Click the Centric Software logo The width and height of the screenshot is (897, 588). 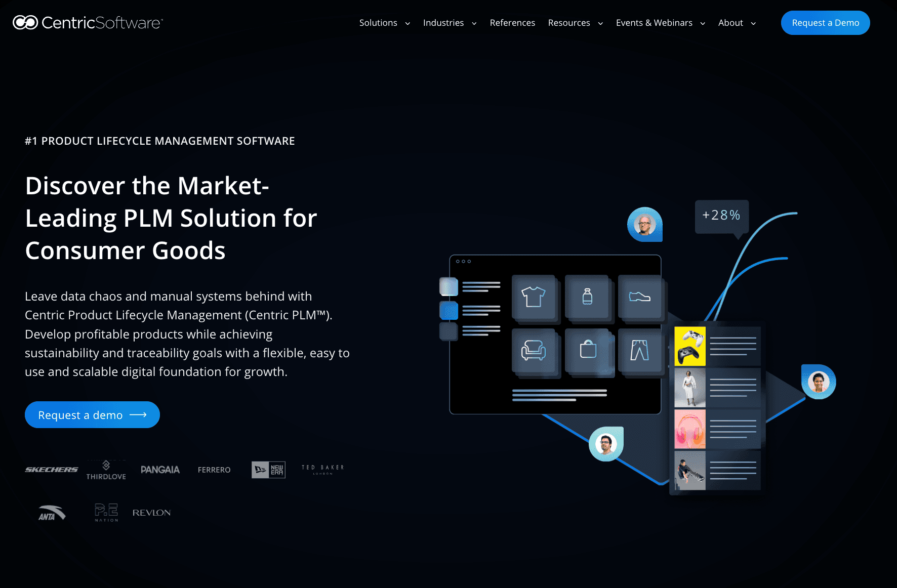(x=88, y=23)
